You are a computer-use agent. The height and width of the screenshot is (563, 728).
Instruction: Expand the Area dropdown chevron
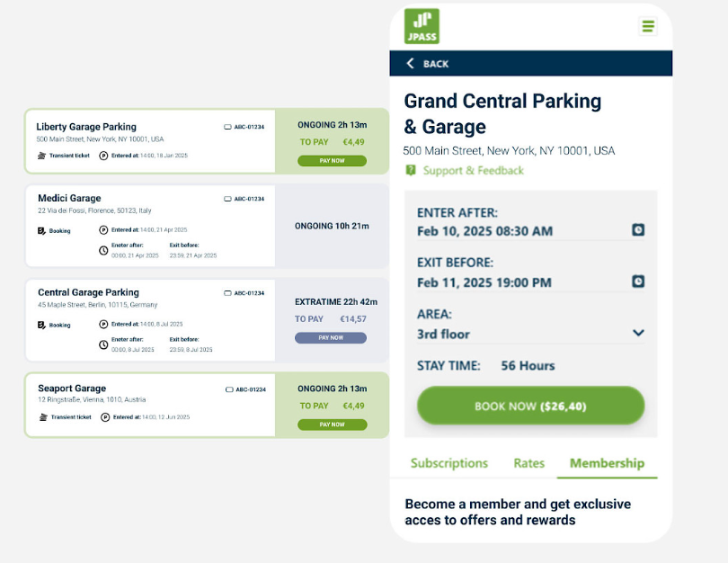coord(638,333)
